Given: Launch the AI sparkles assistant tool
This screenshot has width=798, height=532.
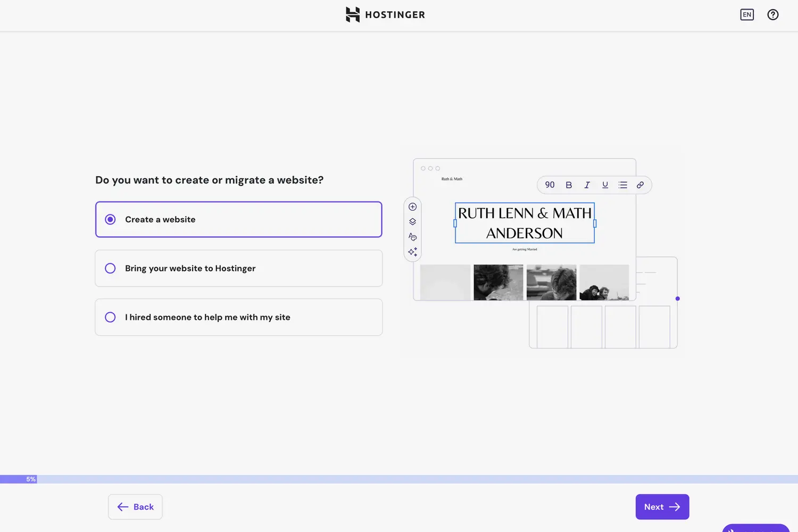Looking at the screenshot, I should click(x=412, y=252).
